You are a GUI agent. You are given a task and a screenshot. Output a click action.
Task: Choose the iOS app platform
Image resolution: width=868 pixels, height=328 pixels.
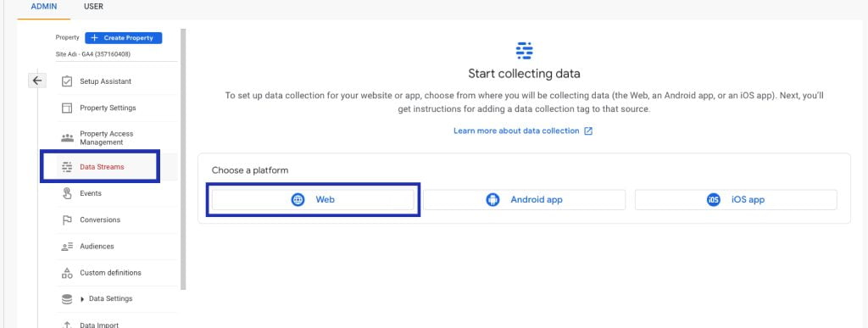736,200
